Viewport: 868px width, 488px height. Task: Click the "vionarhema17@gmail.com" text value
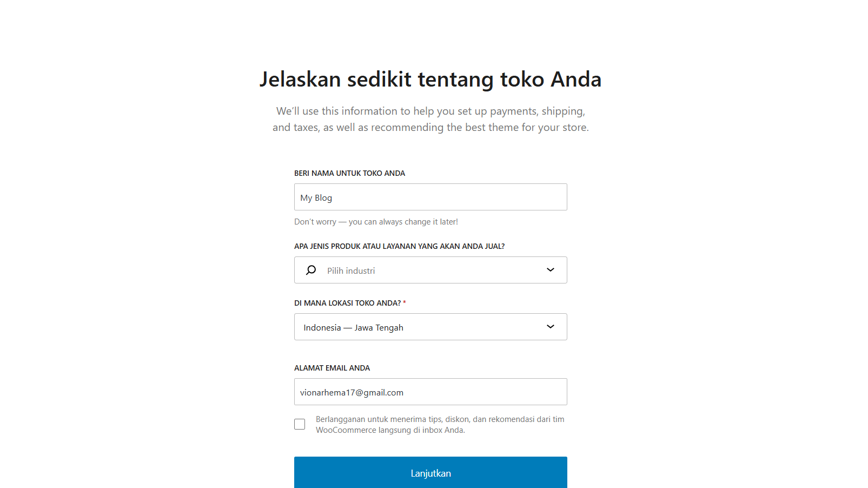click(352, 393)
